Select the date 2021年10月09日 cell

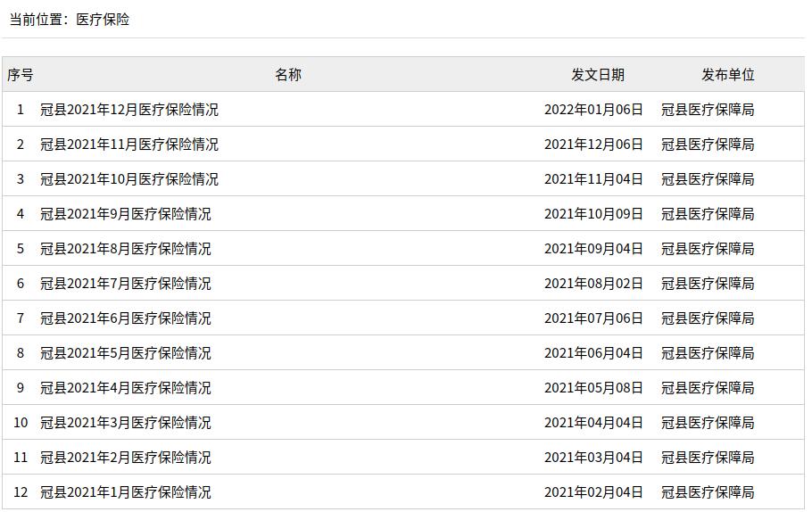[593, 214]
